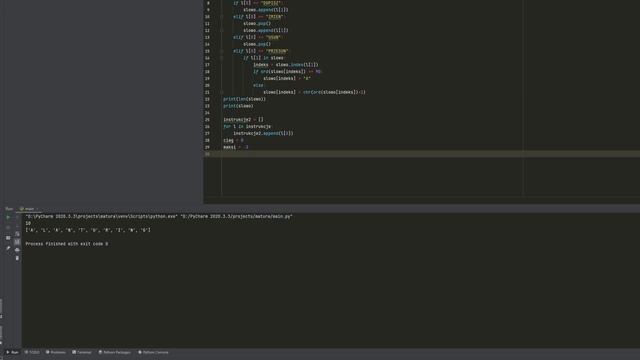Click the line 'print(slowo)' in editor
This screenshot has height=360, width=640.
238,106
